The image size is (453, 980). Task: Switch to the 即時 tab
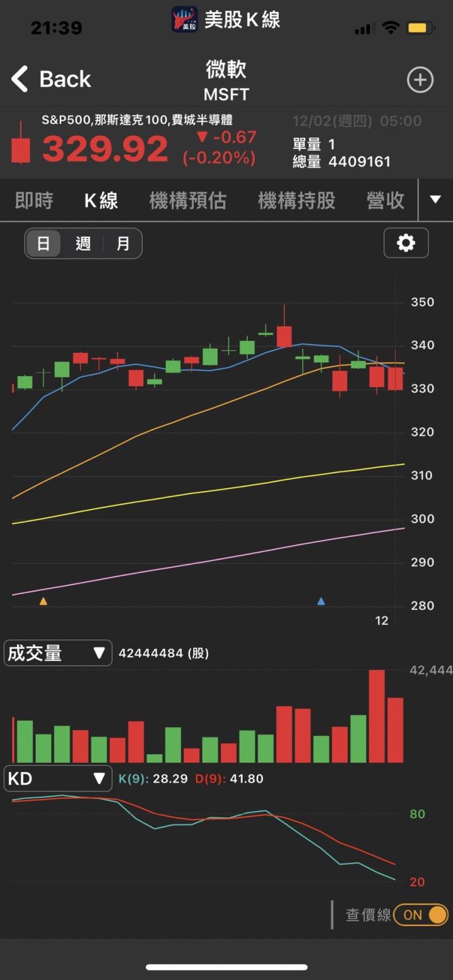[34, 201]
